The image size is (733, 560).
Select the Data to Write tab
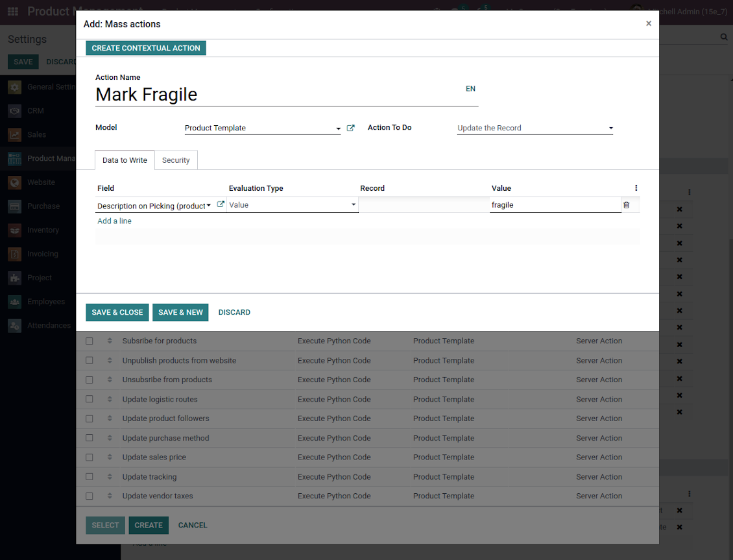pos(125,160)
